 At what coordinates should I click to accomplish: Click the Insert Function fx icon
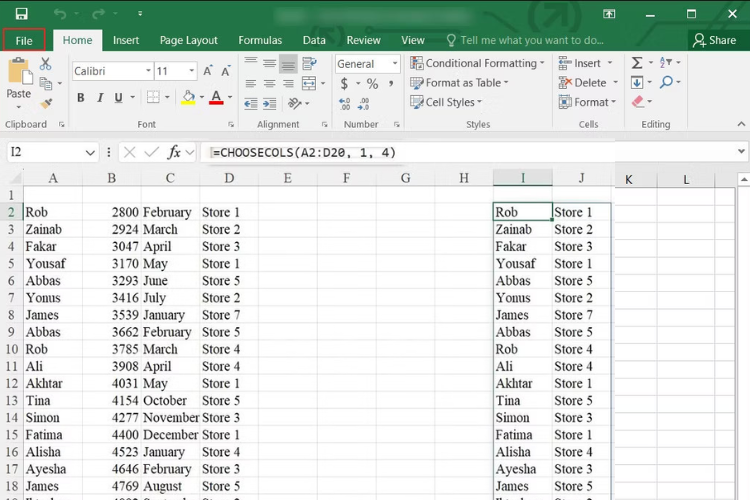click(x=174, y=152)
